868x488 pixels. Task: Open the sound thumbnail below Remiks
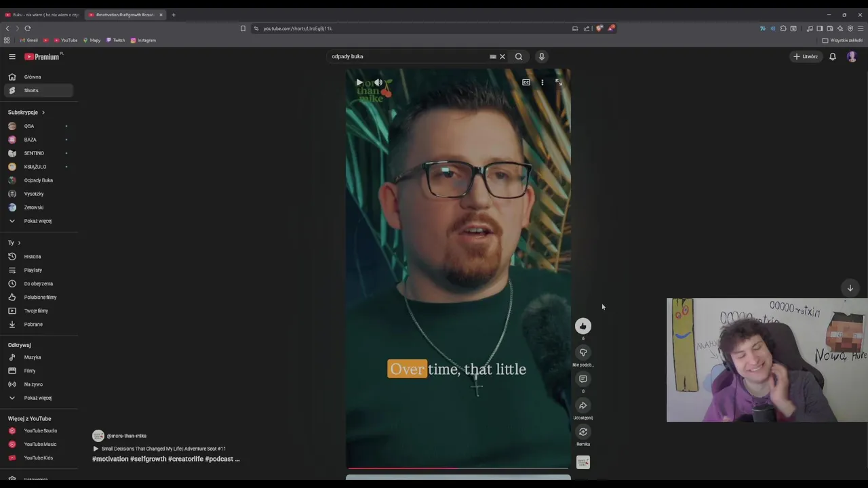pos(583,462)
